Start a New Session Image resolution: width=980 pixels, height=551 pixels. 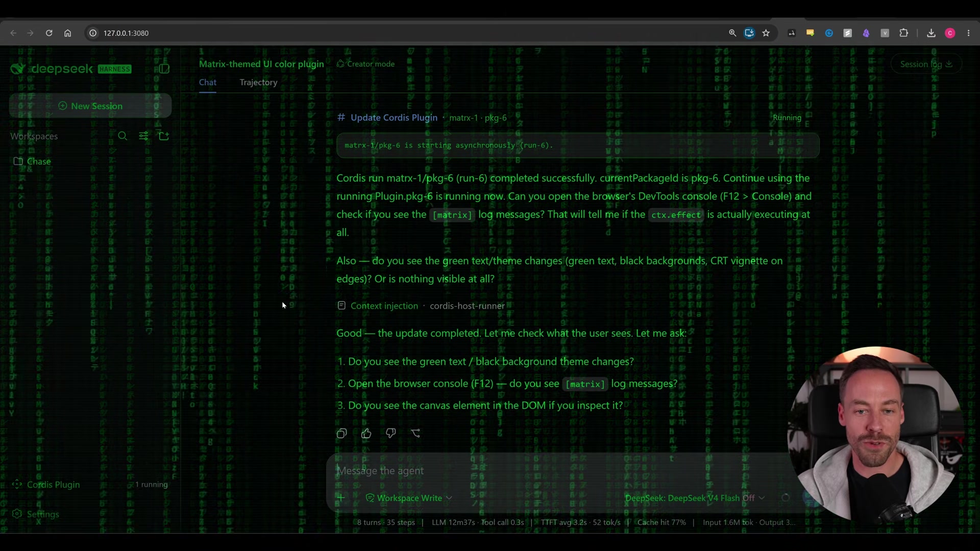click(x=90, y=106)
